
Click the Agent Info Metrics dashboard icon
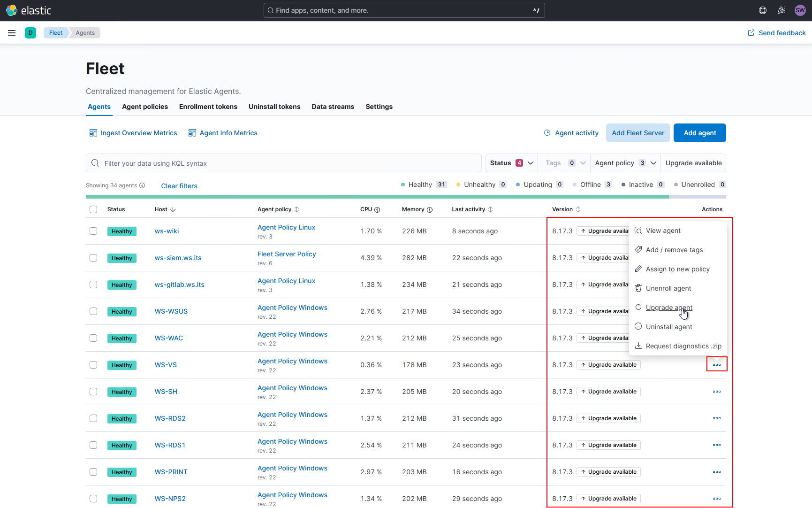(x=192, y=133)
